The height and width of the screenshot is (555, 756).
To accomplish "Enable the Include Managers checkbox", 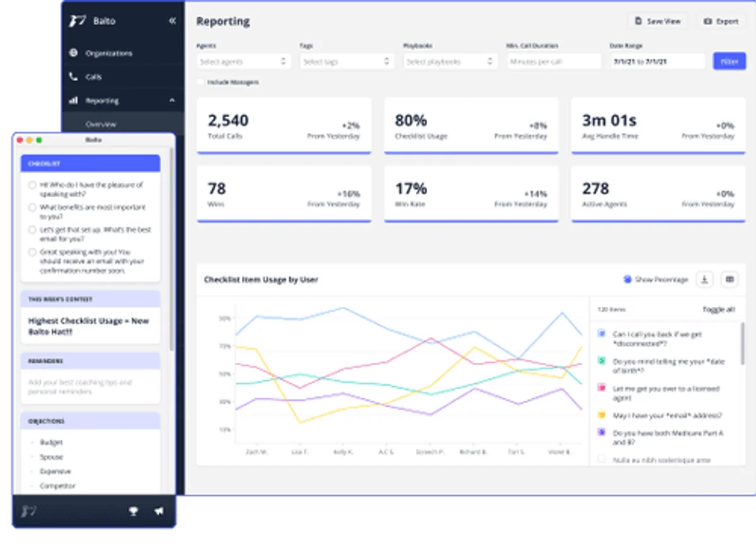I will click(200, 82).
